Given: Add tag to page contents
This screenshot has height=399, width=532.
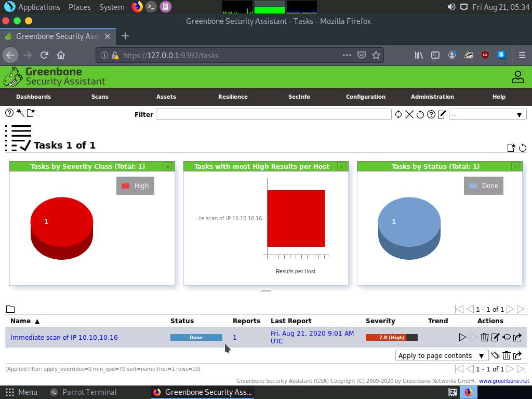Looking at the screenshot, I should (x=495, y=355).
